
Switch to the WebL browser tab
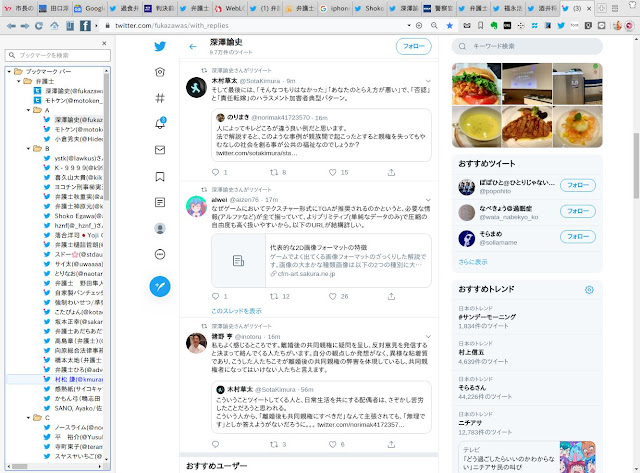click(229, 8)
